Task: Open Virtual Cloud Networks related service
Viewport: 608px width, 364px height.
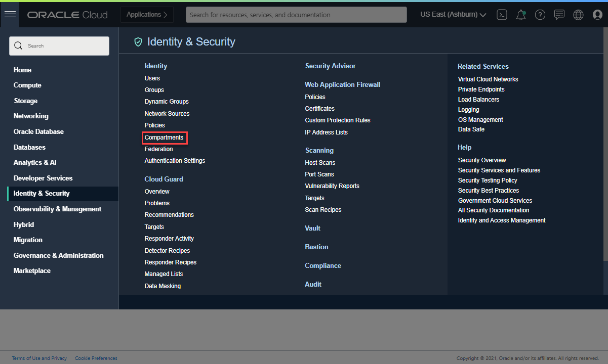Action: click(x=488, y=79)
